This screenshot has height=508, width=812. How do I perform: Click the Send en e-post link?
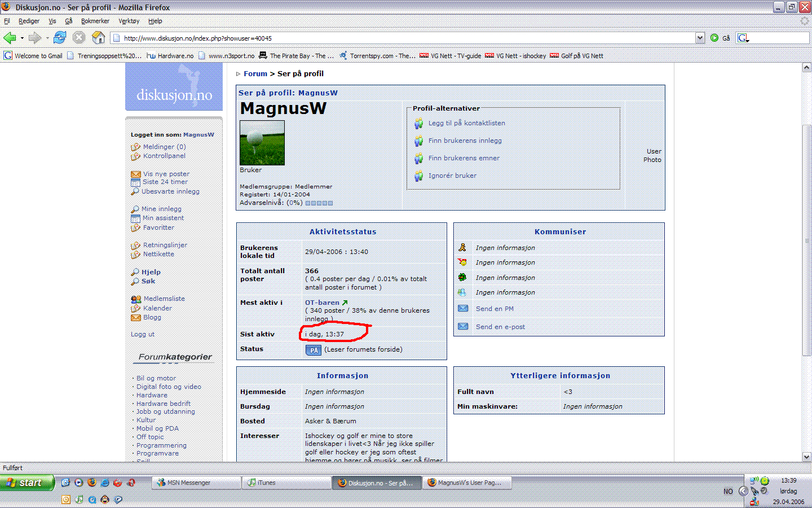[500, 327]
